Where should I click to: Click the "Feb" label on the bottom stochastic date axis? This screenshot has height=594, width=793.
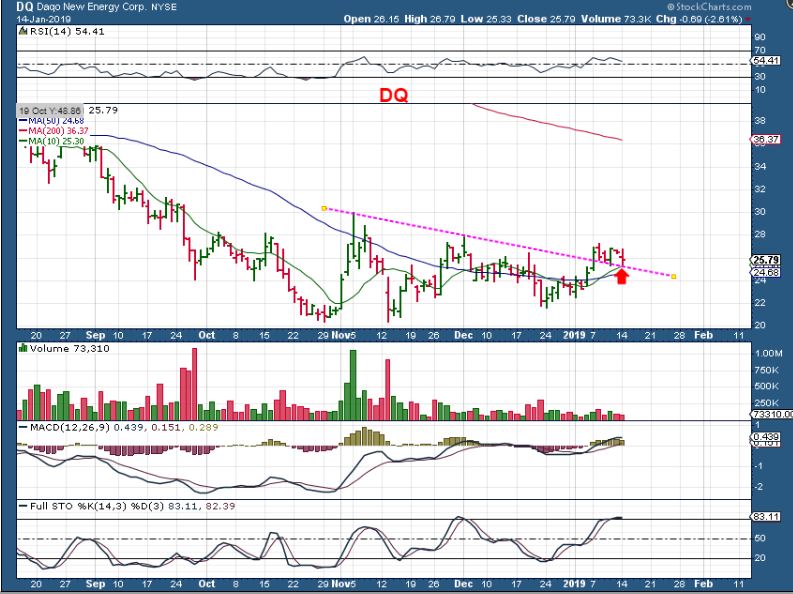[703, 583]
